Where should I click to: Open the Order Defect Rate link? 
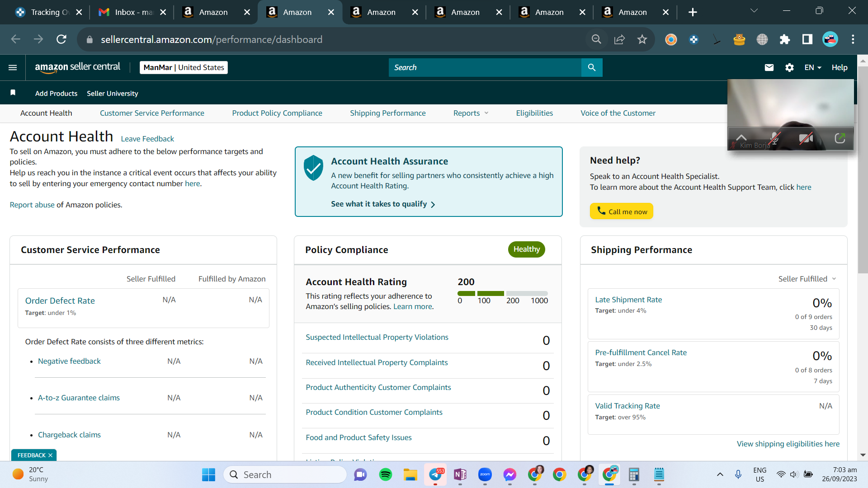click(x=60, y=300)
